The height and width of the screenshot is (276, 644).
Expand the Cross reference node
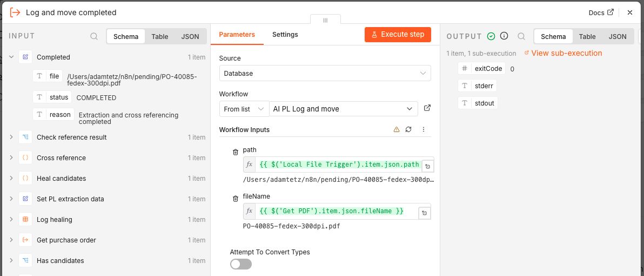point(11,157)
